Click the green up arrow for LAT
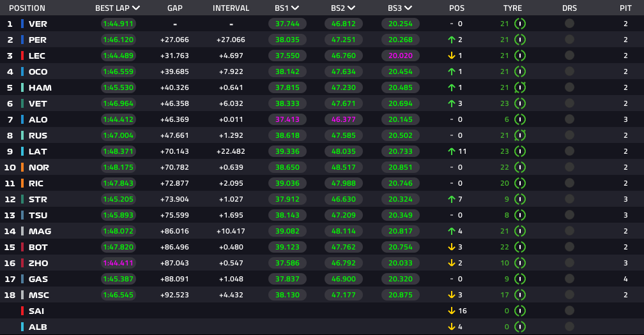The image size is (644, 335). 452,151
